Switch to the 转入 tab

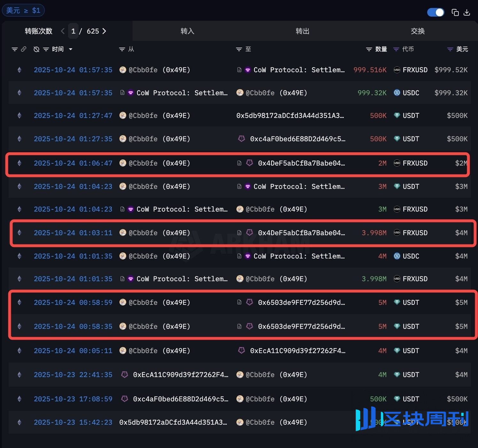point(187,31)
